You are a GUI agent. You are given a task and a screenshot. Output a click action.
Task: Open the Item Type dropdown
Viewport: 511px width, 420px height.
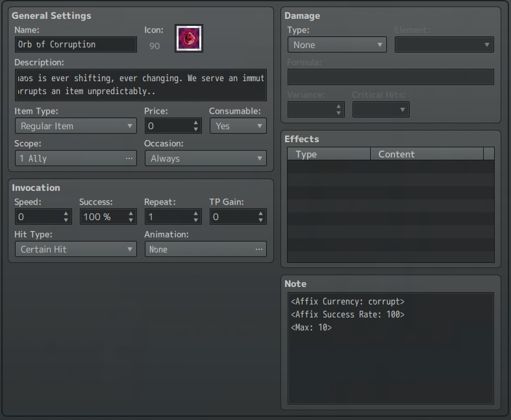click(75, 126)
